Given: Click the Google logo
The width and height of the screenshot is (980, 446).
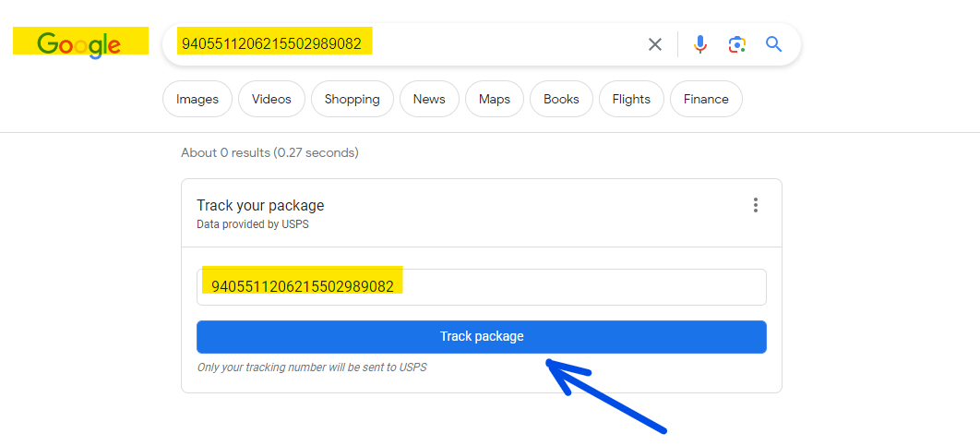Looking at the screenshot, I should click(x=79, y=43).
